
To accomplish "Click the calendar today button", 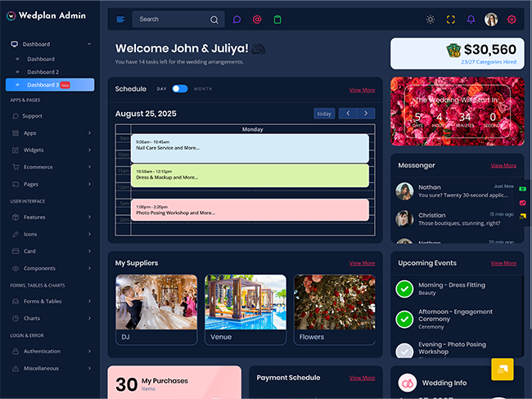I will (324, 114).
